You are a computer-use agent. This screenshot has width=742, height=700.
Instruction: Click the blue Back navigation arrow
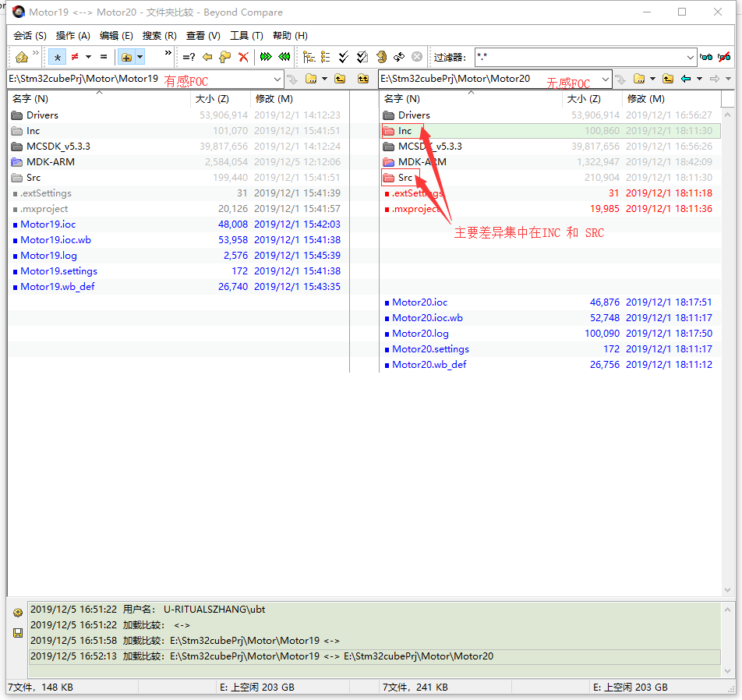[686, 79]
